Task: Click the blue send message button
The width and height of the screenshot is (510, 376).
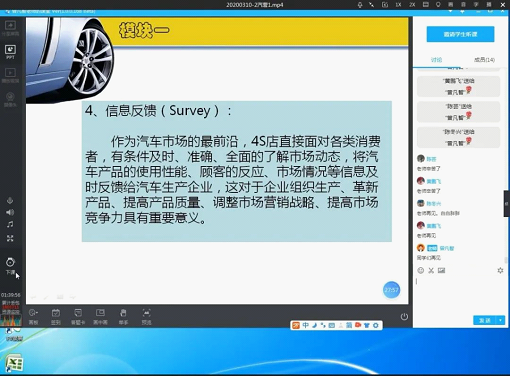Action: (485, 320)
